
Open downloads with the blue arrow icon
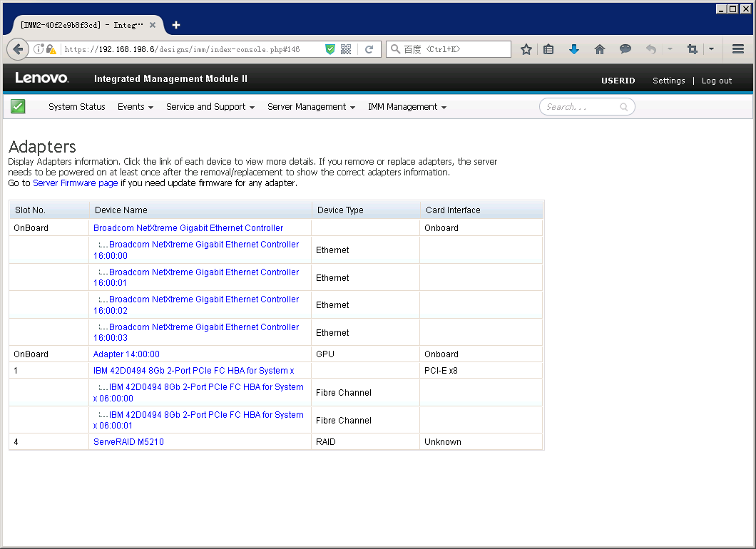pyautogui.click(x=573, y=49)
